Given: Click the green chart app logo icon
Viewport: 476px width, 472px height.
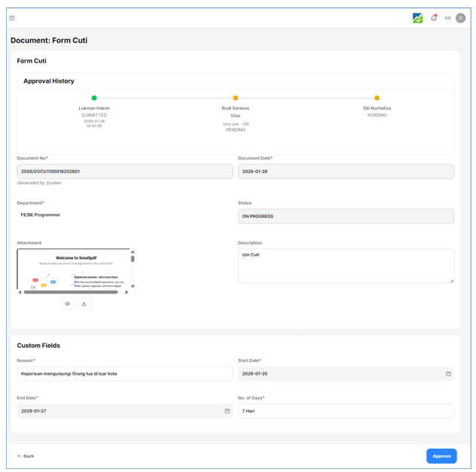Looking at the screenshot, I should (x=417, y=18).
